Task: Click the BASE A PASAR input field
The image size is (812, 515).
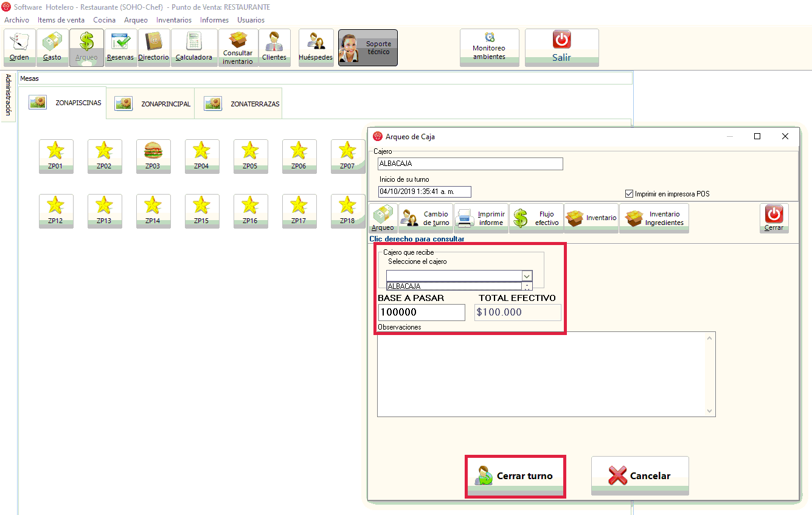Action: tap(421, 313)
